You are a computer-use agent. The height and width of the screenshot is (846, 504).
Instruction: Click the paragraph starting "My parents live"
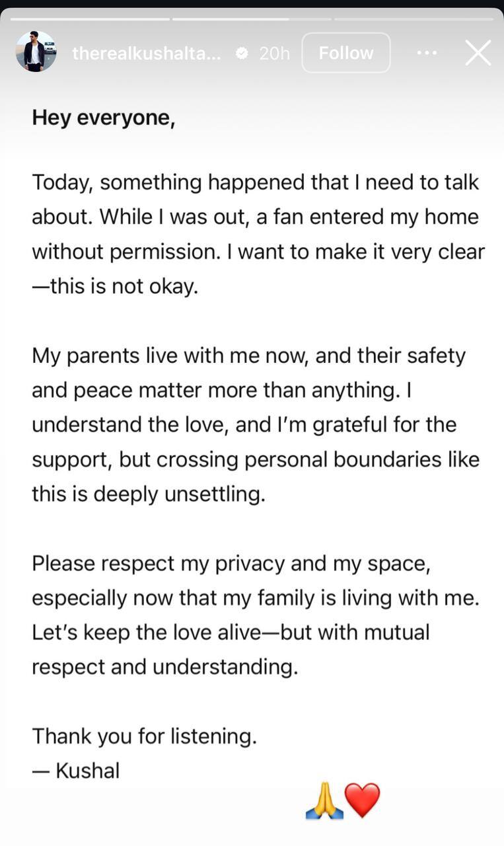pyautogui.click(x=255, y=424)
